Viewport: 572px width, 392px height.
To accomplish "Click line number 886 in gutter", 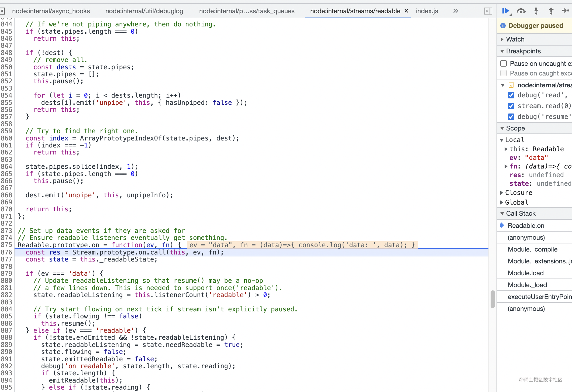I will coord(6,324).
